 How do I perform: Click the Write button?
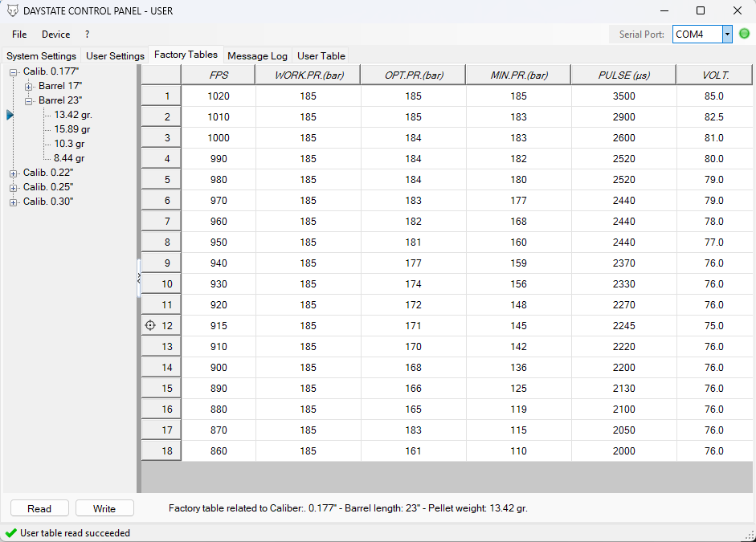click(x=104, y=508)
